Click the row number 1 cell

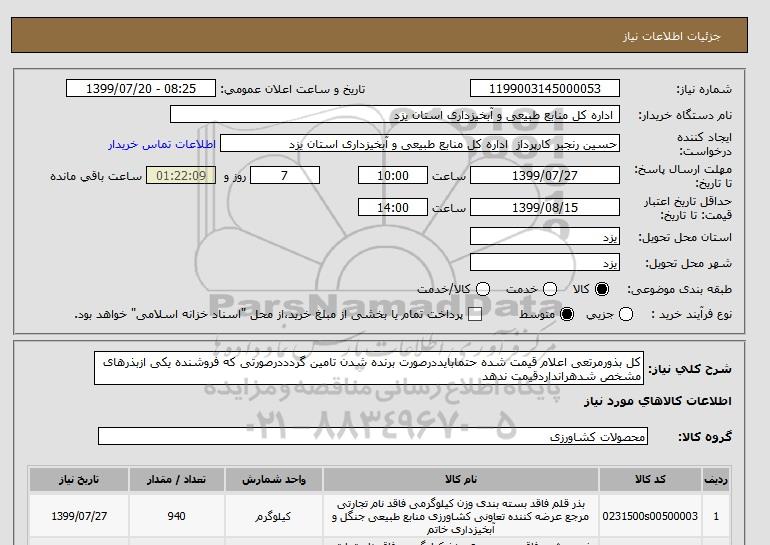(716, 516)
